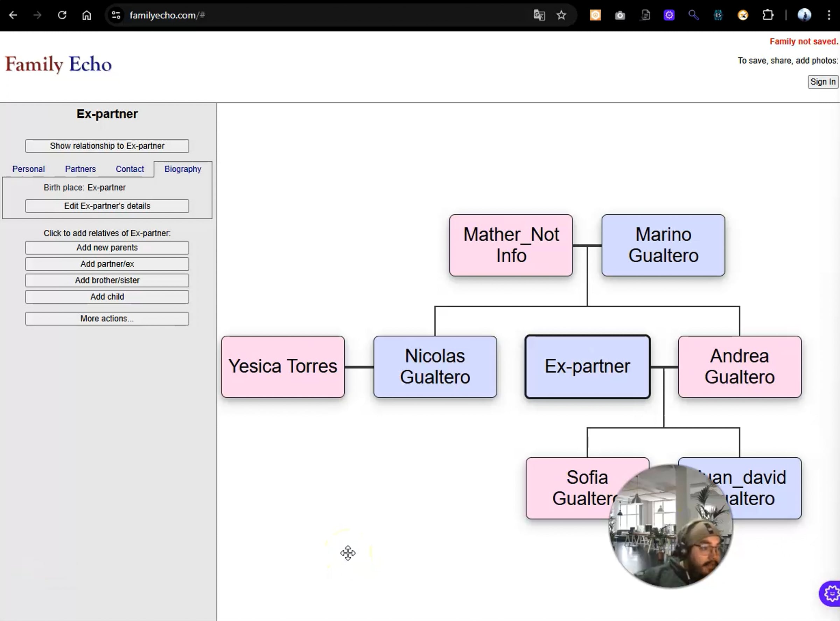This screenshot has width=840, height=621.
Task: Click the magnifier extension icon
Action: pos(693,15)
